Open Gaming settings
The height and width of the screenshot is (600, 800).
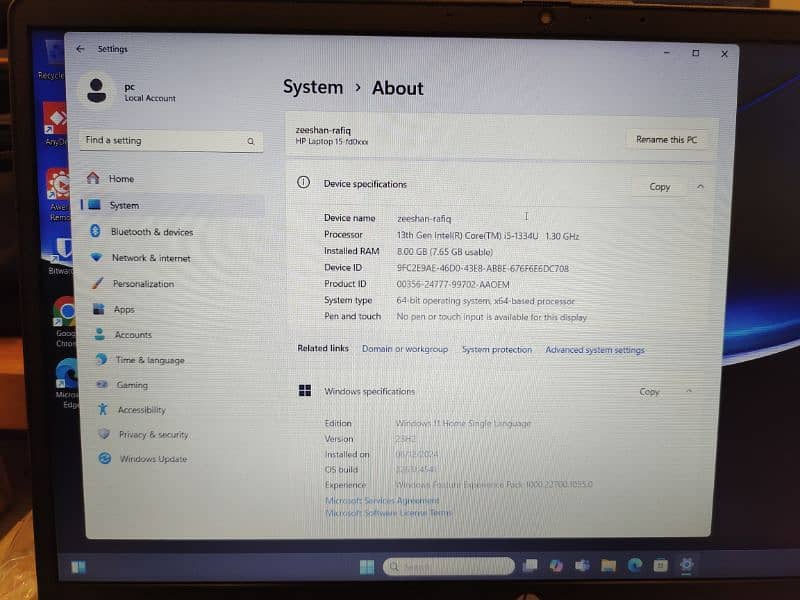[132, 385]
